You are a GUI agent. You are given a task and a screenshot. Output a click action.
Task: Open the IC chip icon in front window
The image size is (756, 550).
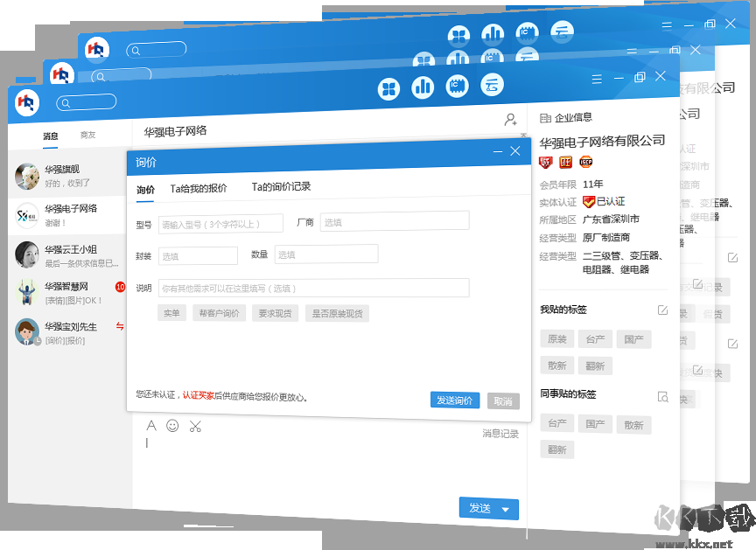click(x=457, y=86)
